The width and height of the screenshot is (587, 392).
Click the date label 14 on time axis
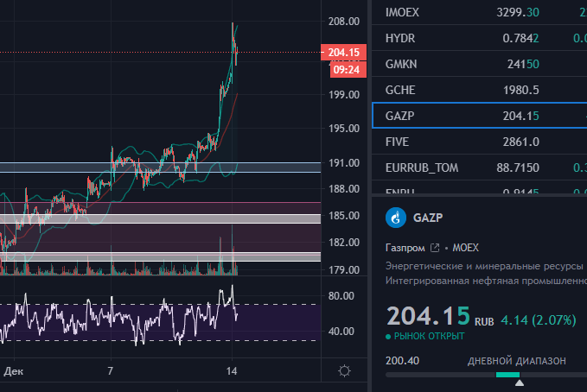[232, 371]
